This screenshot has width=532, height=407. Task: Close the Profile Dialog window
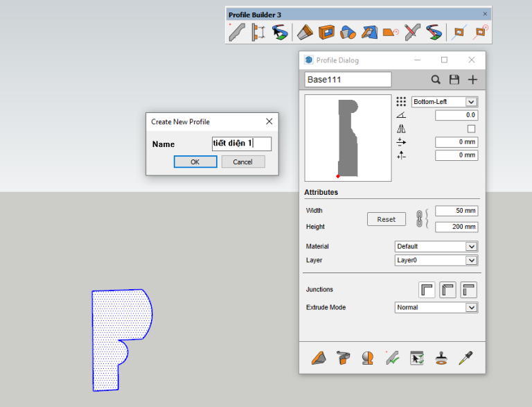pyautogui.click(x=472, y=60)
